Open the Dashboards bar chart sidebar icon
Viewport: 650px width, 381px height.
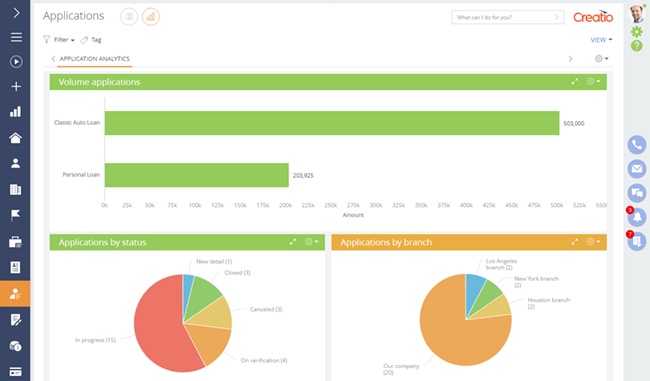click(x=15, y=112)
